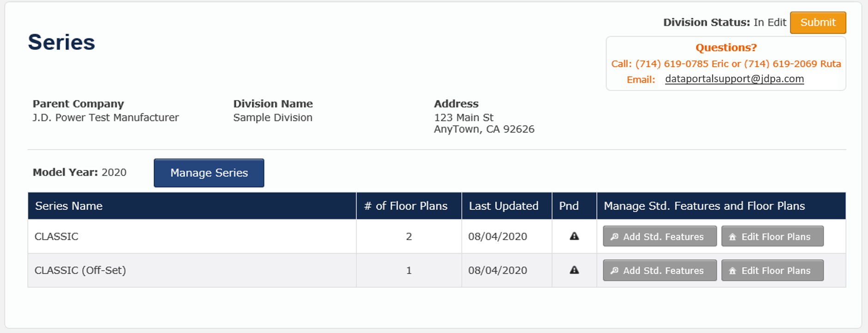This screenshot has height=333, width=868.
Task: Select the Last Updated column header
Action: coord(503,206)
